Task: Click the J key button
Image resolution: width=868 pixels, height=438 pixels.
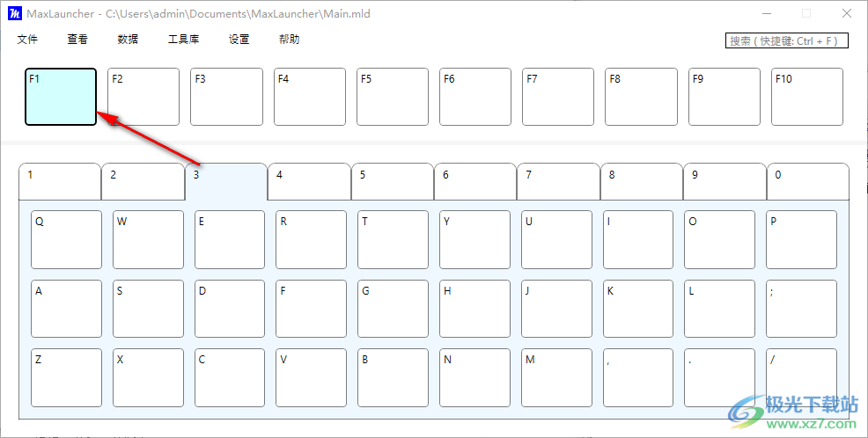Action: coord(557,309)
